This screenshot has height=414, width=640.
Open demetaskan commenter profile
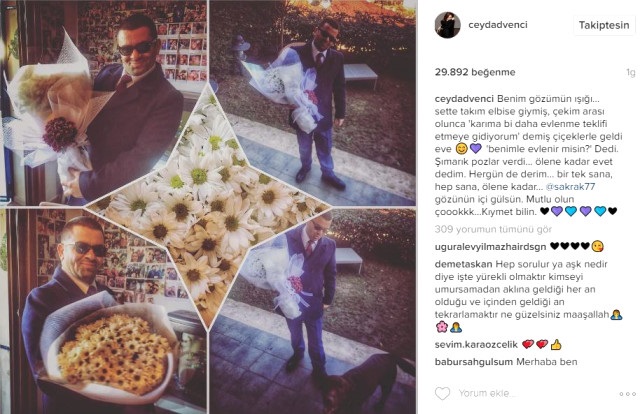[463, 264]
